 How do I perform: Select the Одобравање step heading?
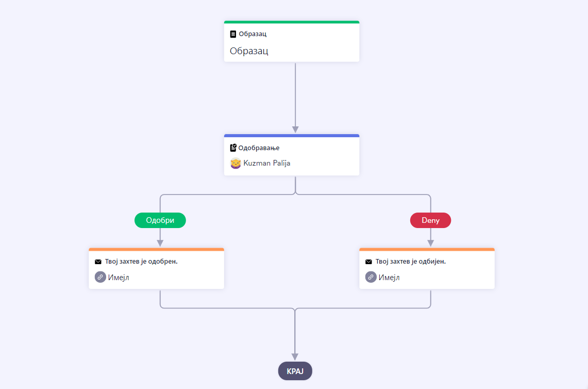coord(259,148)
